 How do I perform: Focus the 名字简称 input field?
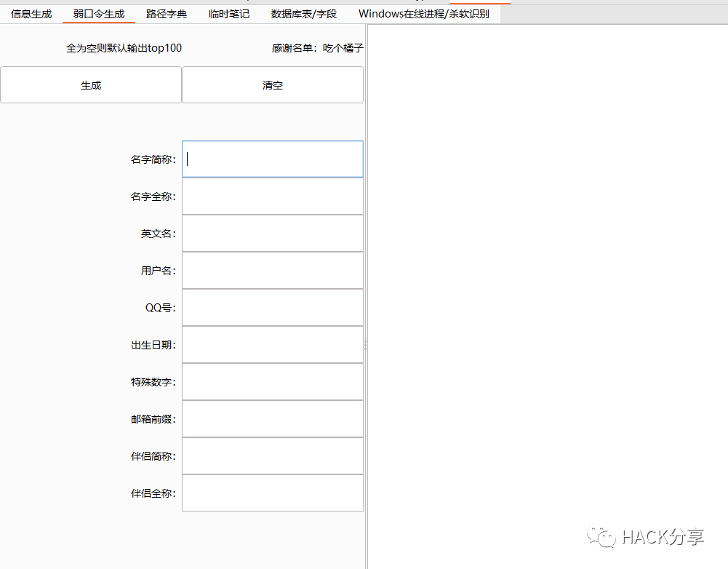tap(273, 159)
